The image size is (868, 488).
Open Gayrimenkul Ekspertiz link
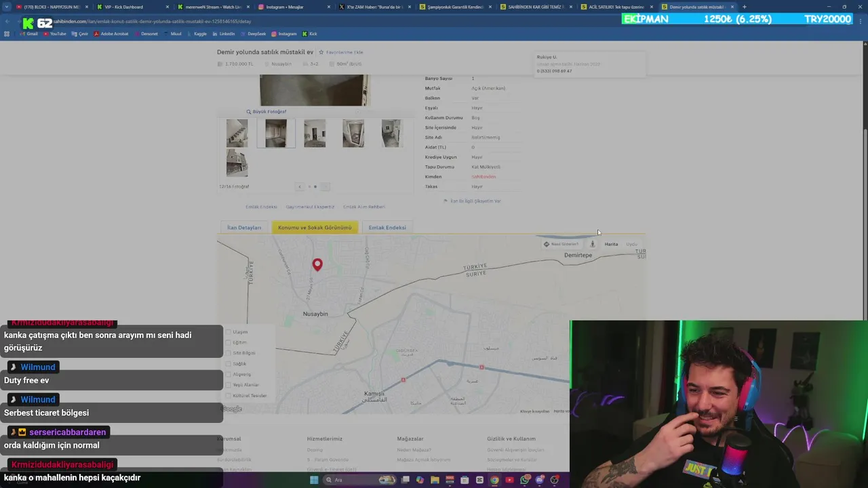[x=310, y=207]
